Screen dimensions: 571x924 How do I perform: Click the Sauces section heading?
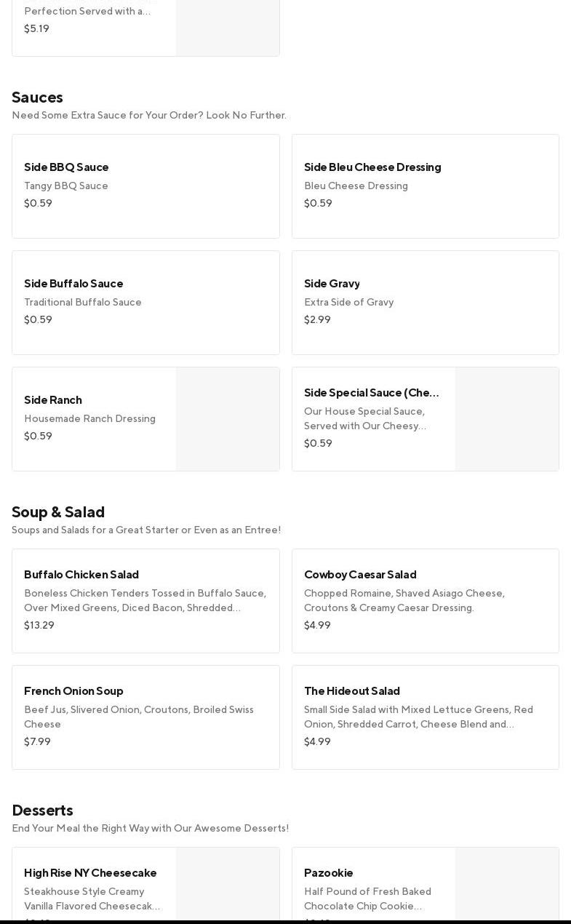(37, 97)
